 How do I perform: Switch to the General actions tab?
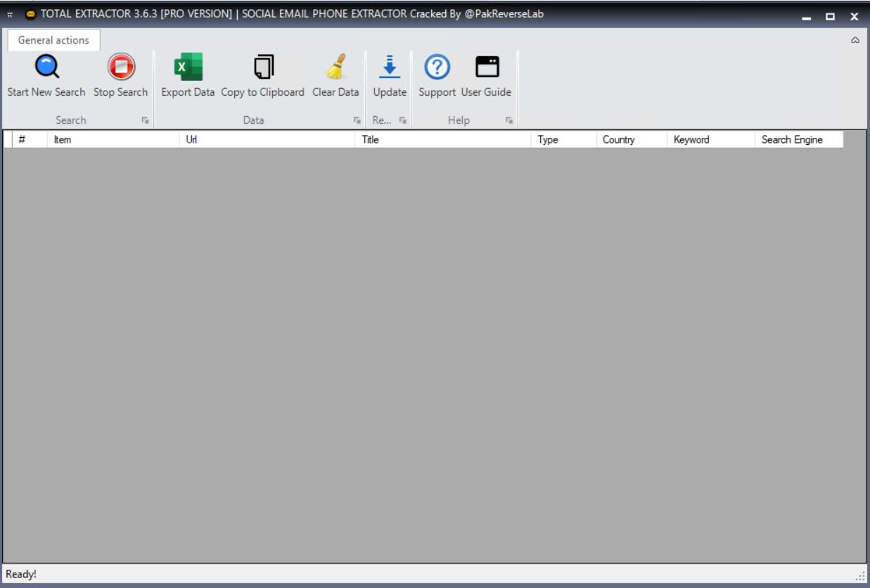pyautogui.click(x=53, y=40)
